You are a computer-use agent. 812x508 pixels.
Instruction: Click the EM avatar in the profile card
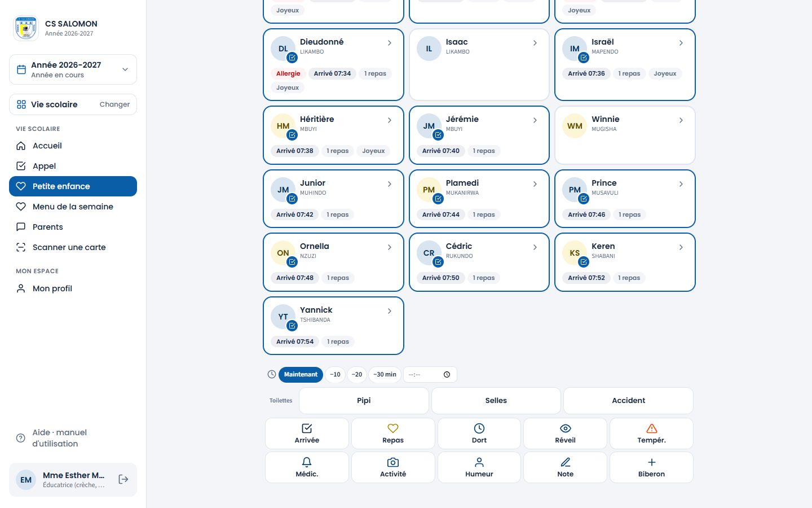tap(26, 480)
